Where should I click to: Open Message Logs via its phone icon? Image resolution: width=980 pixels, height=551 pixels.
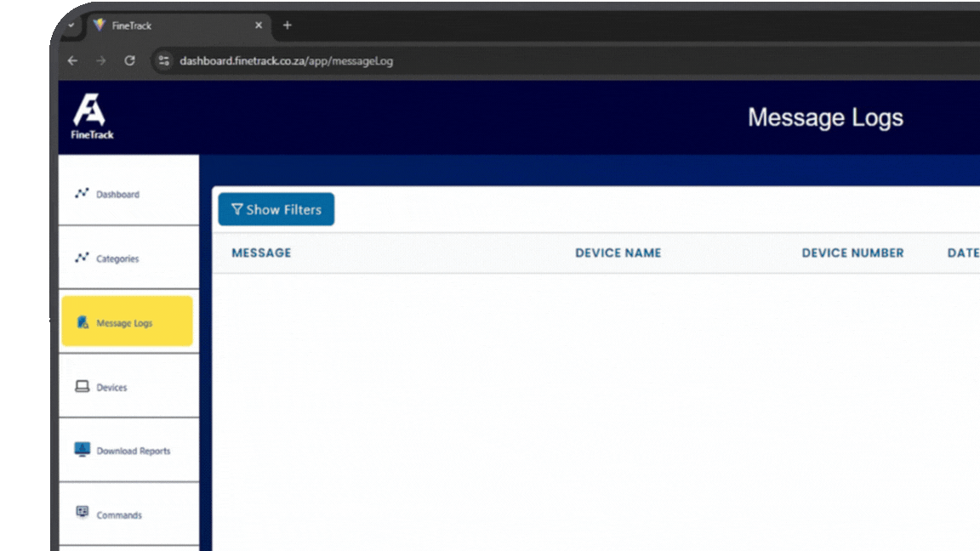pos(83,321)
